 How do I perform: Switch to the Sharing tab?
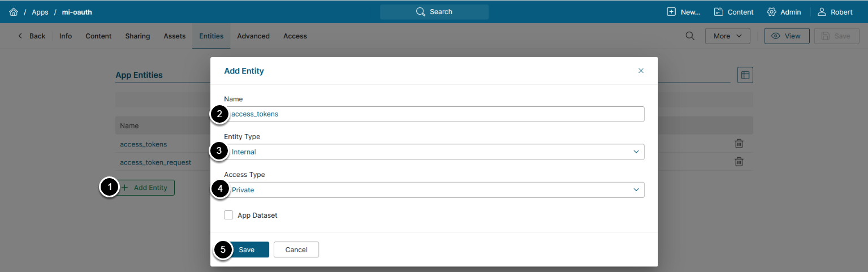137,36
